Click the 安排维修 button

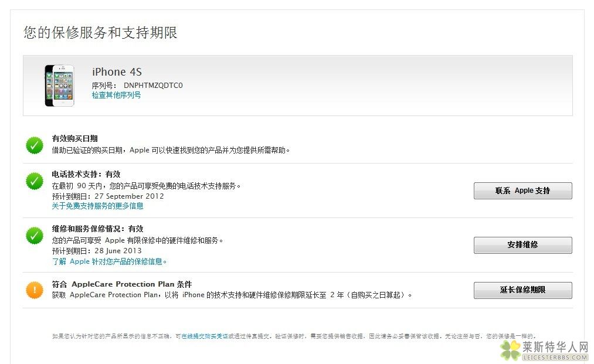pyautogui.click(x=523, y=244)
